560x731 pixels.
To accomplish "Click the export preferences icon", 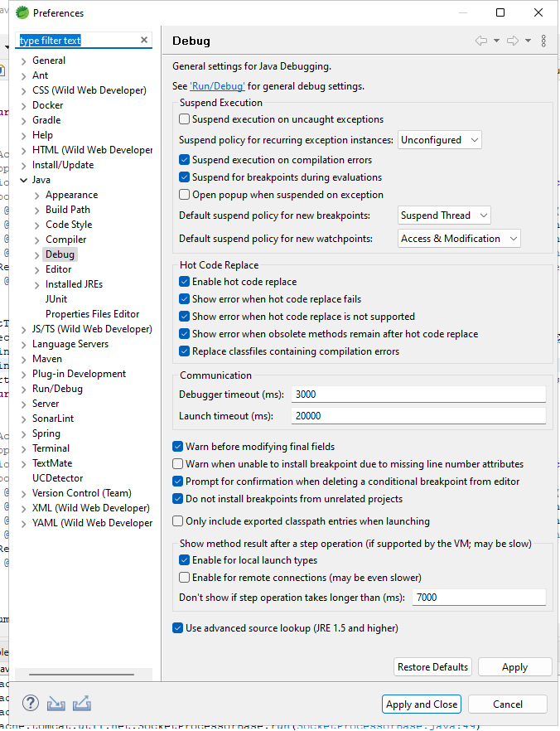I will (82, 703).
